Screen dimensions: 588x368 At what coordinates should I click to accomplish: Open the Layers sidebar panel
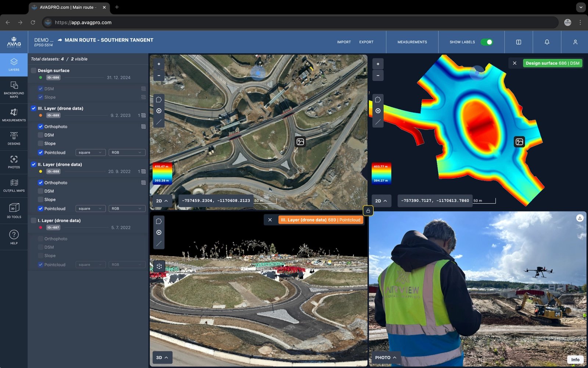click(14, 65)
